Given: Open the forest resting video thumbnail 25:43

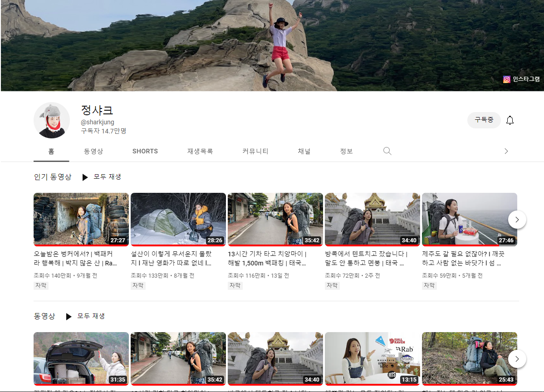Looking at the screenshot, I should 470,359.
